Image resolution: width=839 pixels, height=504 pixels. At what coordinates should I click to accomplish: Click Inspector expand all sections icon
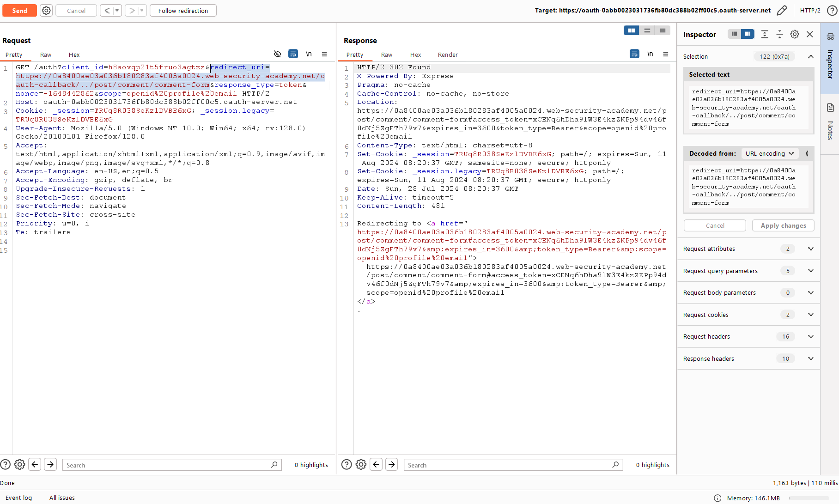(x=765, y=34)
